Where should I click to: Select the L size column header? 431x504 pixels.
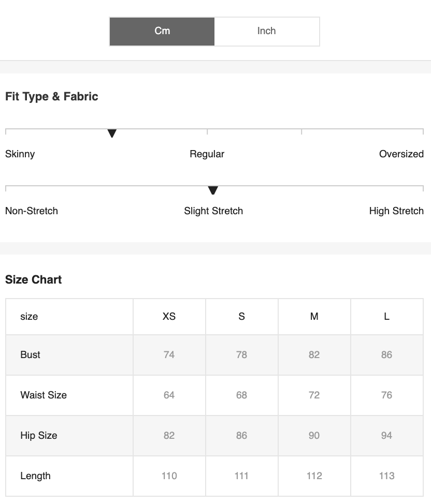[x=386, y=317]
